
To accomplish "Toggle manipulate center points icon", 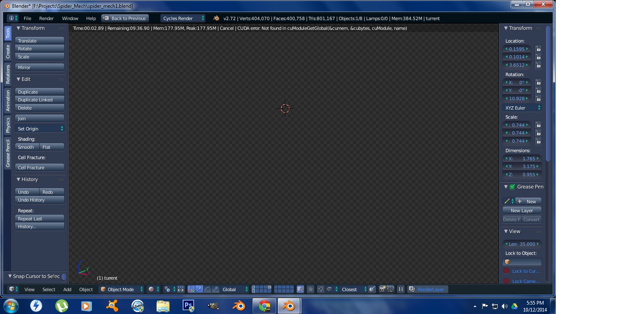I will pos(181,289).
